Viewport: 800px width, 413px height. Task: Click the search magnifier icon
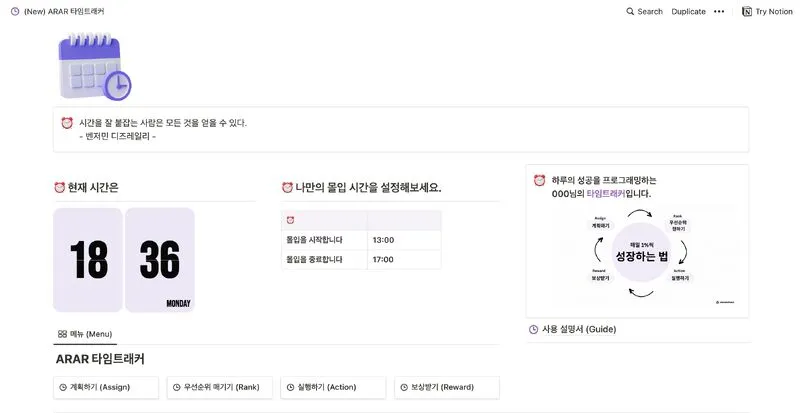point(630,11)
